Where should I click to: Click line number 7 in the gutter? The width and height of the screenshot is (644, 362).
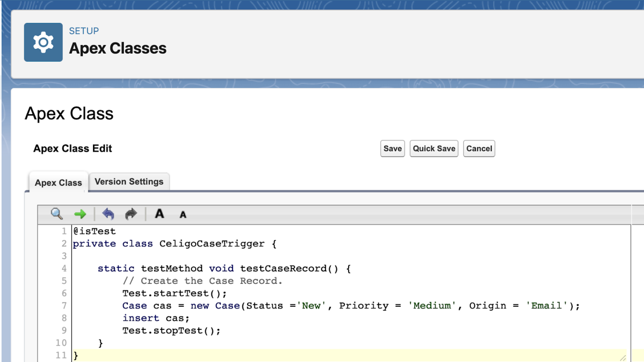64,305
